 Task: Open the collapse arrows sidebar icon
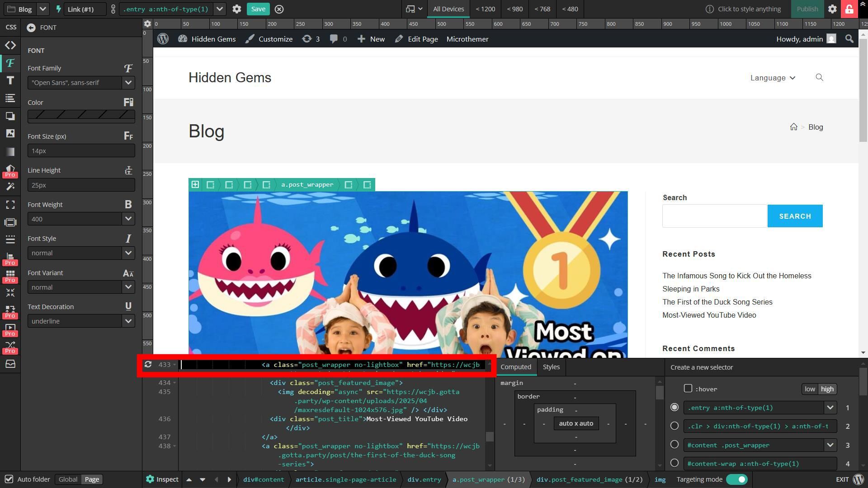(10, 293)
